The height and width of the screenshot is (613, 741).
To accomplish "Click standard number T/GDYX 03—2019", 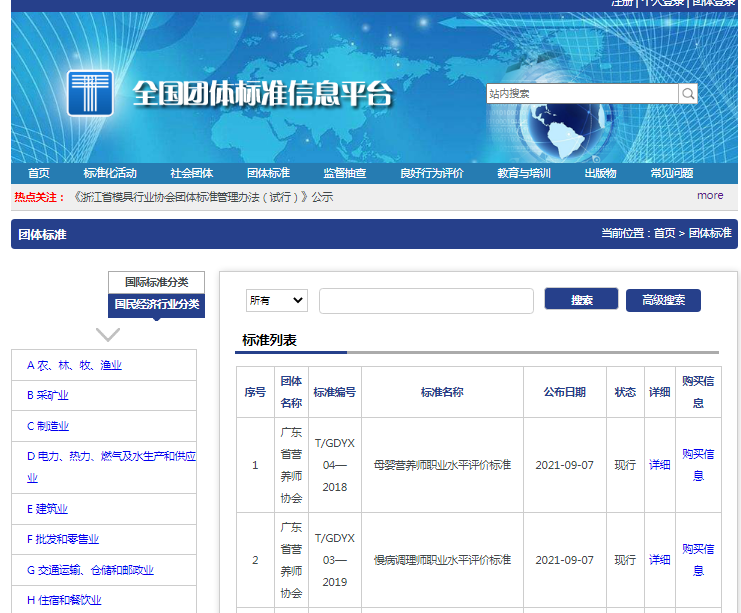I will pos(335,560).
